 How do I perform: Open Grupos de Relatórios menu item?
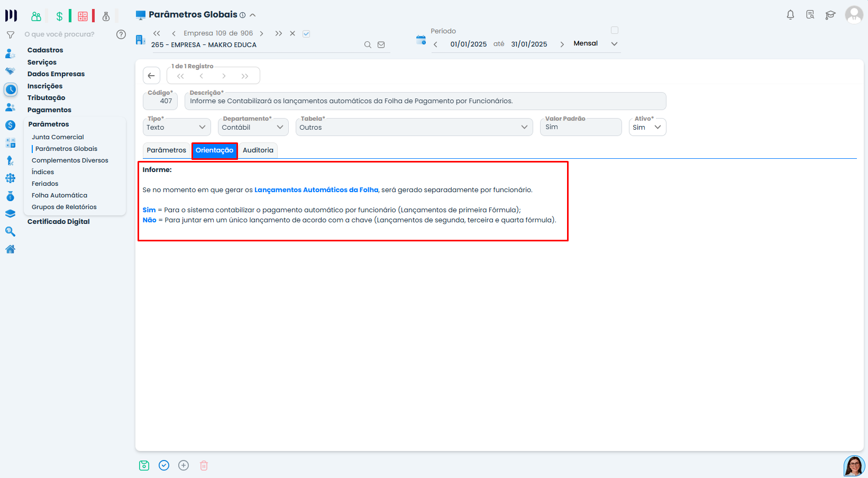[64, 207]
